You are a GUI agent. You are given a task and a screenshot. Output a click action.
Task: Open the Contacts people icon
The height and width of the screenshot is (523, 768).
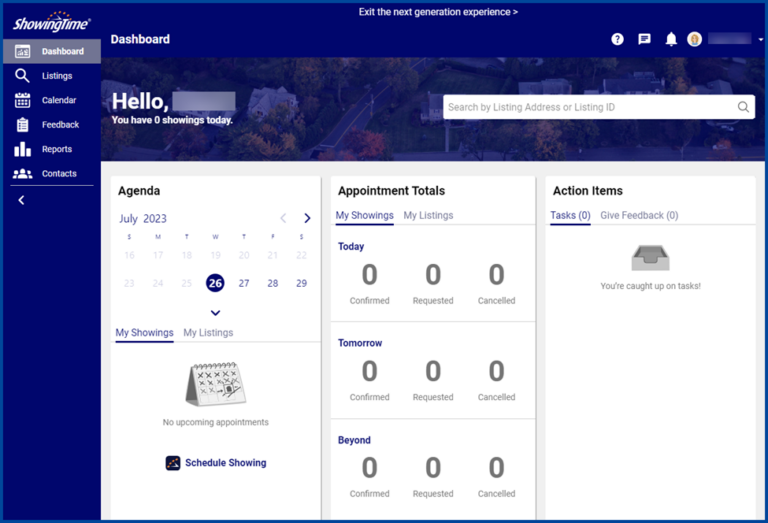(22, 173)
